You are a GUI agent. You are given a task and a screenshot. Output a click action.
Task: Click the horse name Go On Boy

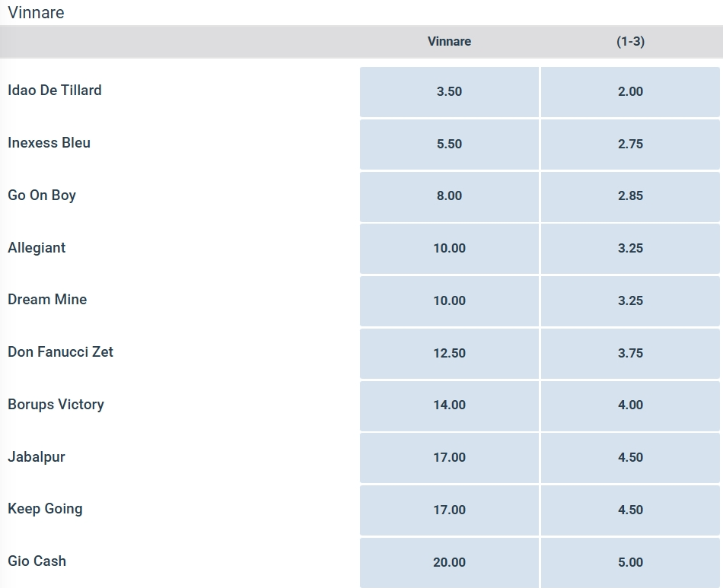click(42, 195)
